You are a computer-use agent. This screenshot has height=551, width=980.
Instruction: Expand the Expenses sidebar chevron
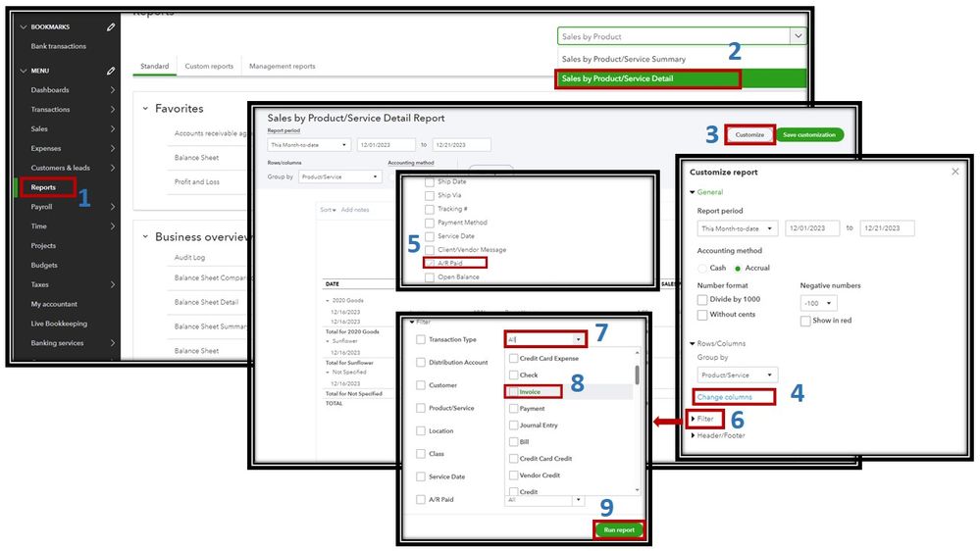click(x=113, y=148)
